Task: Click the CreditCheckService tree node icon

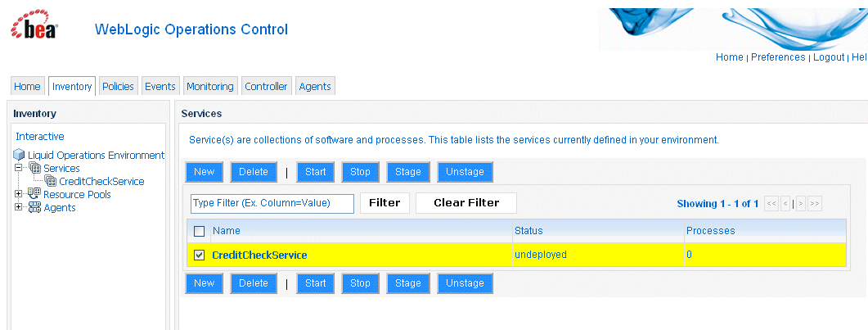Action: pos(51,182)
